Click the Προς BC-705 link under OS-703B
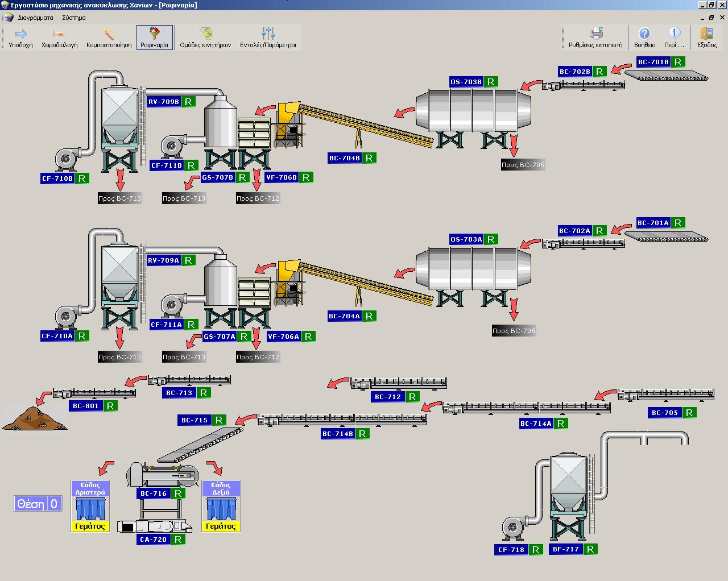This screenshot has height=581, width=728. pyautogui.click(x=523, y=165)
